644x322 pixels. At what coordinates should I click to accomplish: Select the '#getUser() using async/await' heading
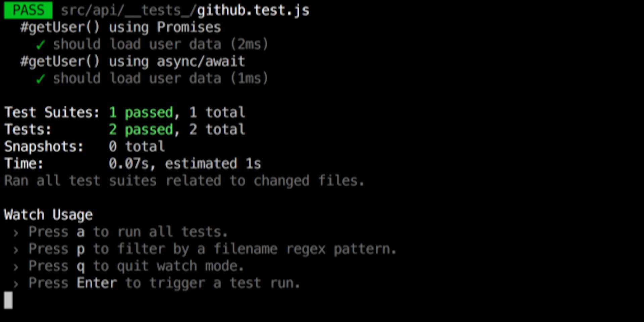133,62
